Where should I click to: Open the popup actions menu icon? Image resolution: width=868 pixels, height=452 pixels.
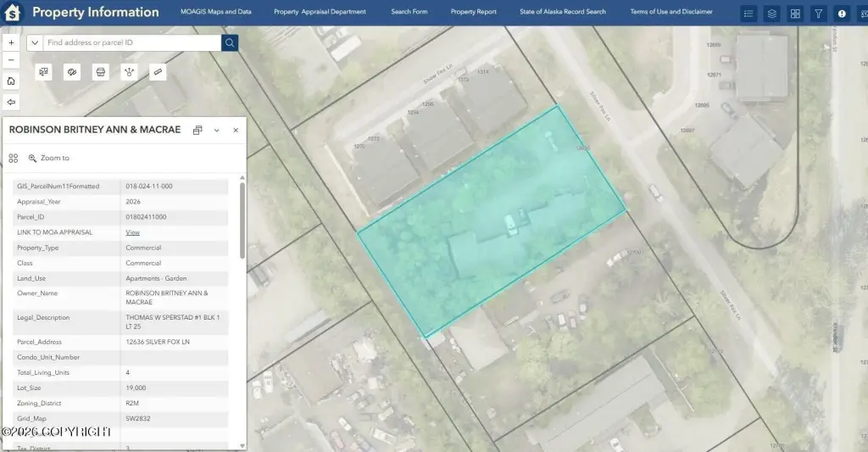click(x=14, y=158)
